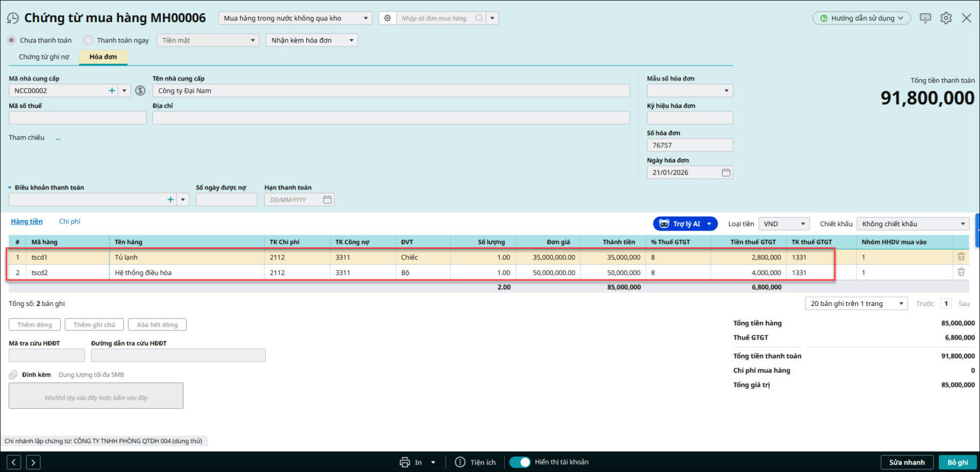Image resolution: width=980 pixels, height=472 pixels.
Task: Open the Chiết khấu dropdown
Action: click(913, 224)
